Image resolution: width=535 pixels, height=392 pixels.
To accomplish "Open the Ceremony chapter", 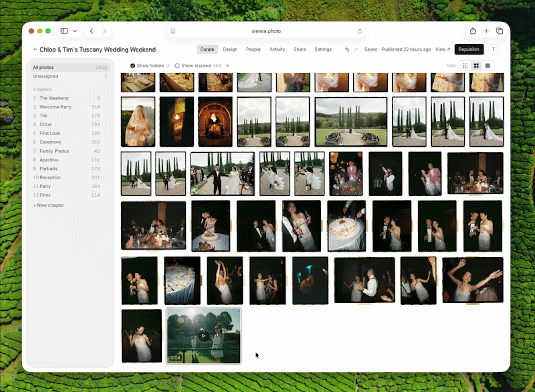I will [x=67, y=142].
